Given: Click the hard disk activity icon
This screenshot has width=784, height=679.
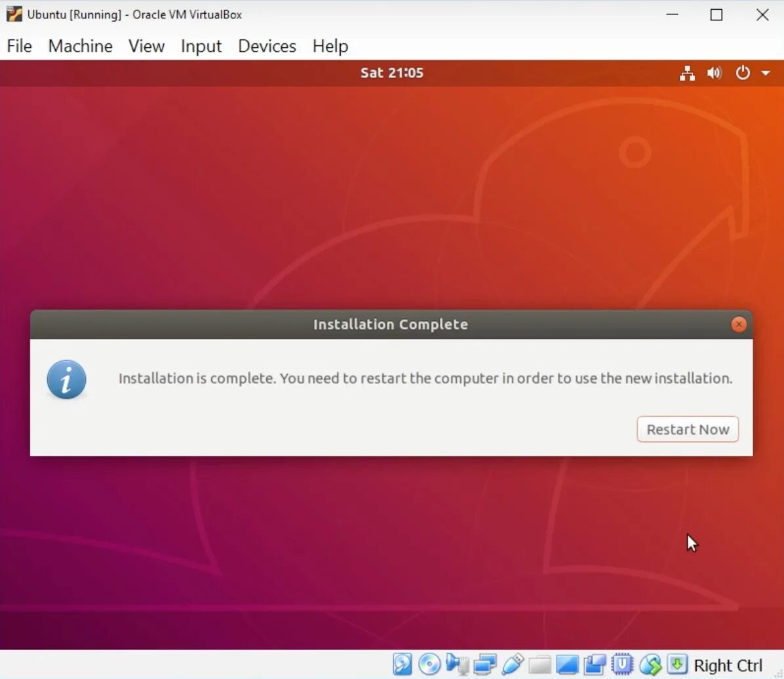Looking at the screenshot, I should tap(402, 665).
